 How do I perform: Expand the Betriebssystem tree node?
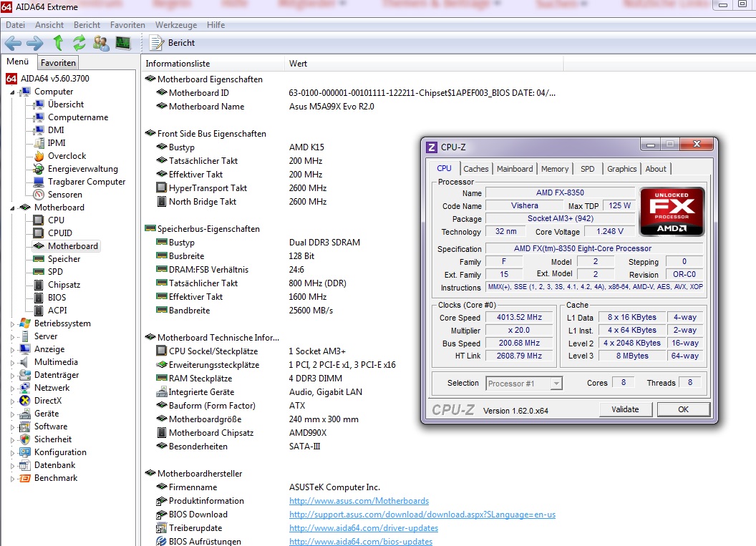pyautogui.click(x=13, y=324)
